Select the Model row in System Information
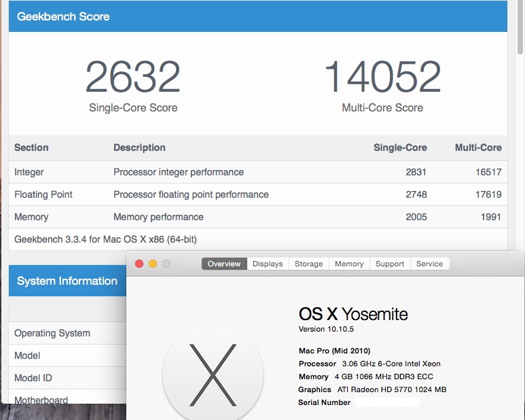The width and height of the screenshot is (525, 420). (67, 355)
